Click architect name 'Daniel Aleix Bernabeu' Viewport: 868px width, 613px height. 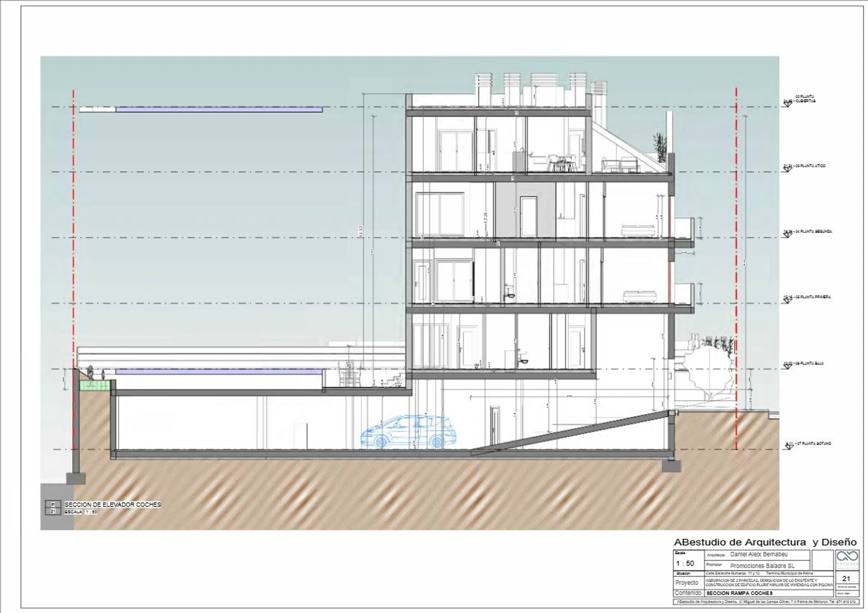coord(758,555)
